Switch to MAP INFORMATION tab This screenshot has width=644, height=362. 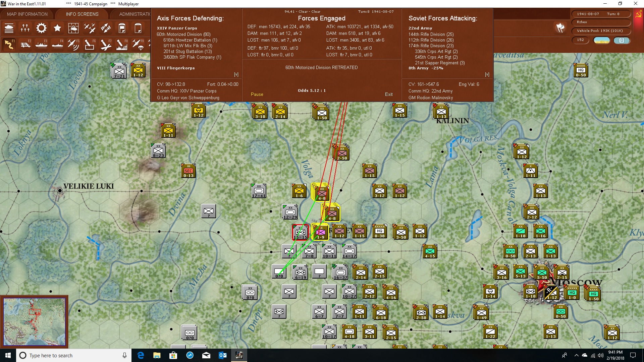click(x=27, y=14)
